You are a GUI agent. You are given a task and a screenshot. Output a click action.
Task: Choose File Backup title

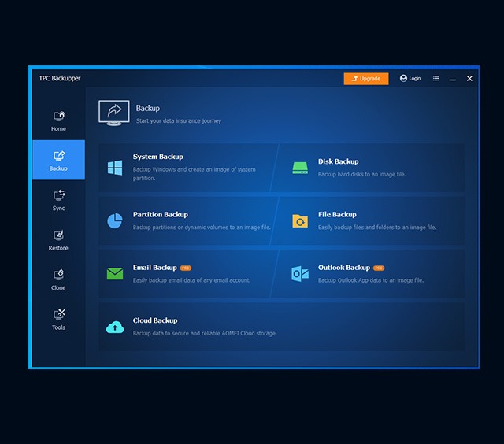[x=337, y=215]
